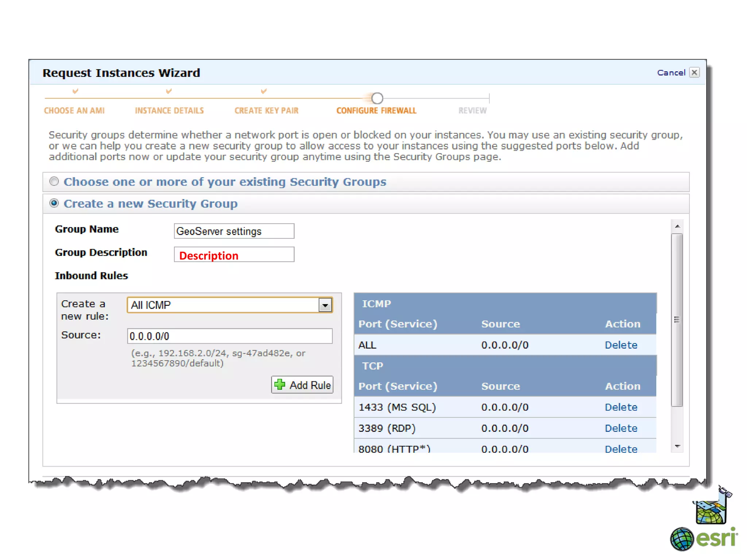The height and width of the screenshot is (560, 747).
Task: Click the scrollbar up arrow
Action: (677, 226)
